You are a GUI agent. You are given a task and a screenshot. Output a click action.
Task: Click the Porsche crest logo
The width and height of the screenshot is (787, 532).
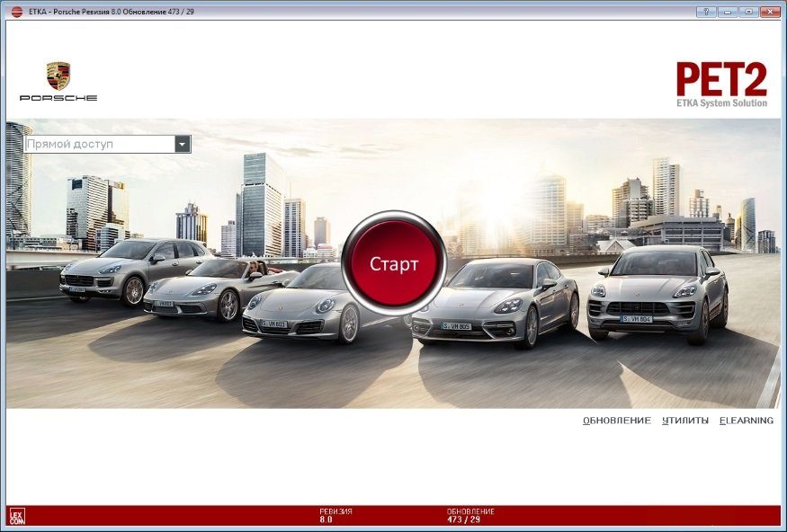[58, 78]
